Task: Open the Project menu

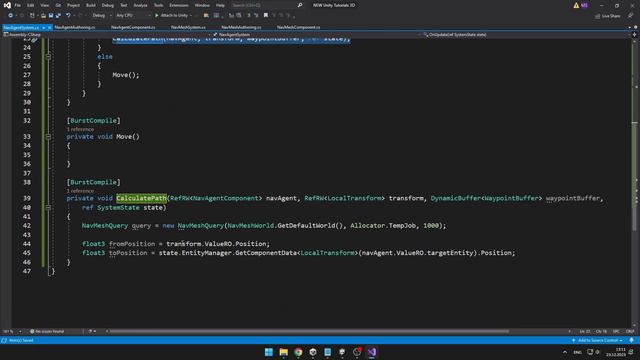Action: coord(73,5)
